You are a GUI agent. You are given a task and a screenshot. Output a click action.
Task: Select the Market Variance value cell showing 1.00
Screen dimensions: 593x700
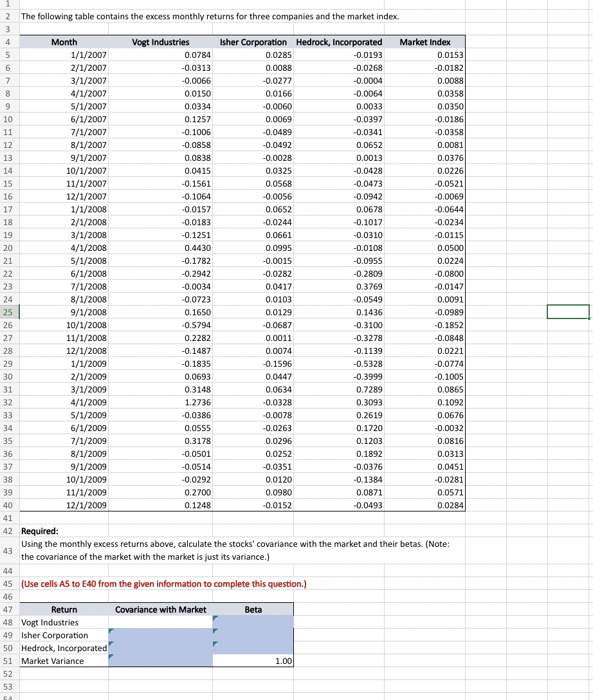253,661
